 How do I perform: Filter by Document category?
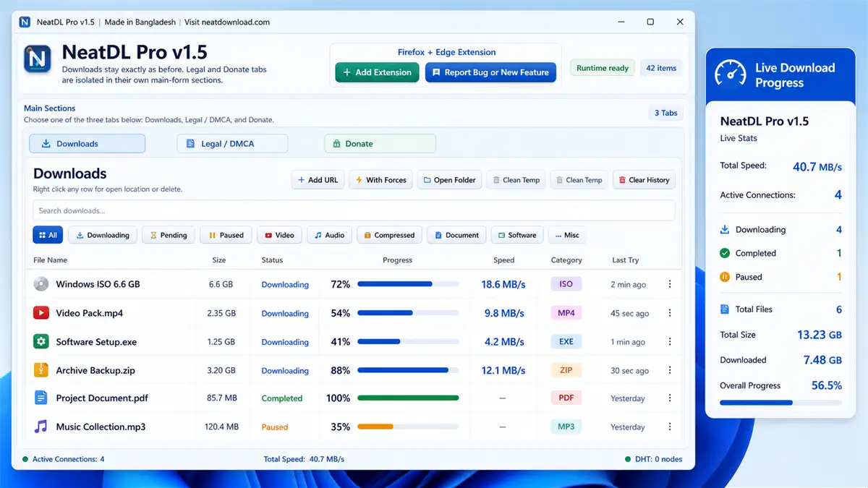[x=456, y=235]
